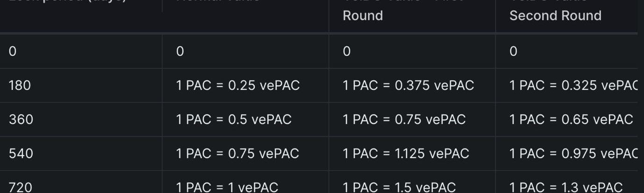Select the 720 lock period cell

pyautogui.click(x=21, y=187)
